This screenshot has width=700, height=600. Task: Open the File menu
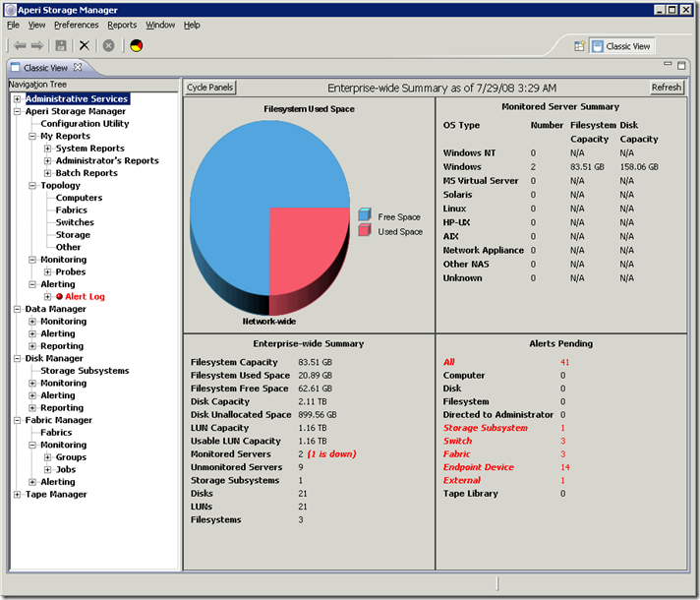(13, 25)
